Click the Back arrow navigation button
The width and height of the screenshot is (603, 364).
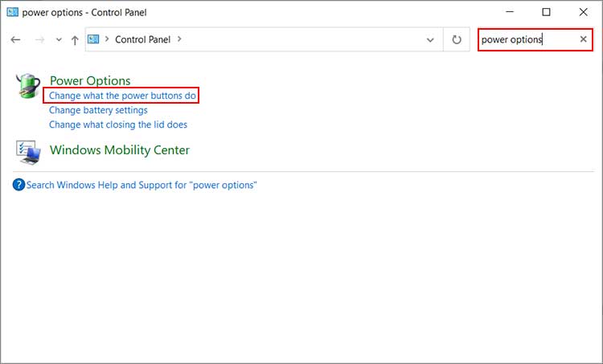[x=15, y=39]
